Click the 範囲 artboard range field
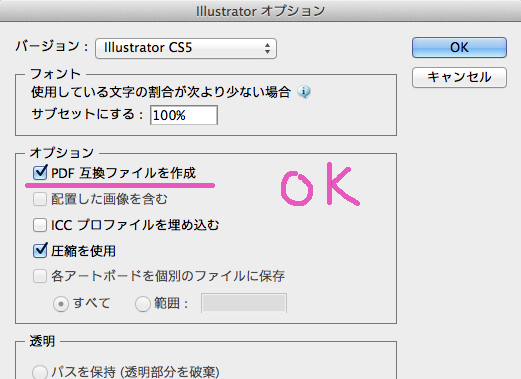521x379 pixels. tap(244, 303)
